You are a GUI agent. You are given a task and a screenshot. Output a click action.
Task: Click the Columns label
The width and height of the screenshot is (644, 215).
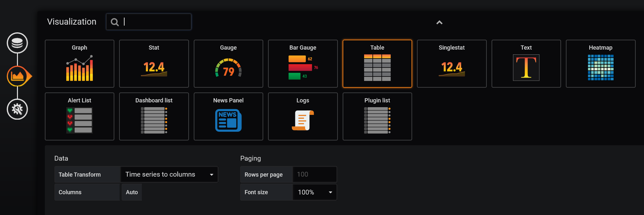(x=70, y=192)
